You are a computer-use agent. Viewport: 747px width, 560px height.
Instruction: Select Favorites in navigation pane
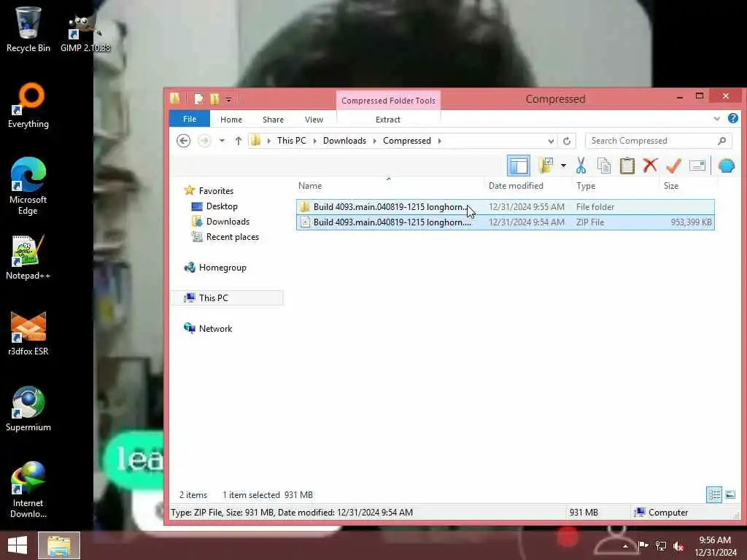[x=216, y=191]
